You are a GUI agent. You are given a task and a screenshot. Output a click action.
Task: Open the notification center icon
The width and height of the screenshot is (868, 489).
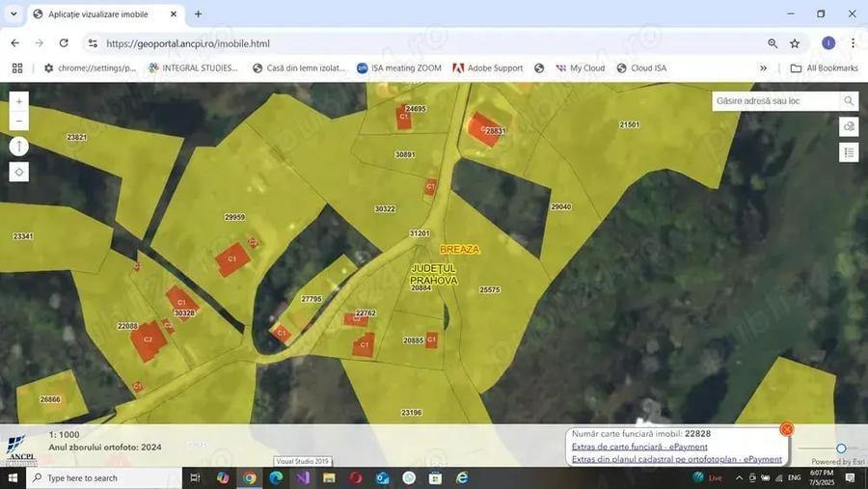[x=851, y=478]
